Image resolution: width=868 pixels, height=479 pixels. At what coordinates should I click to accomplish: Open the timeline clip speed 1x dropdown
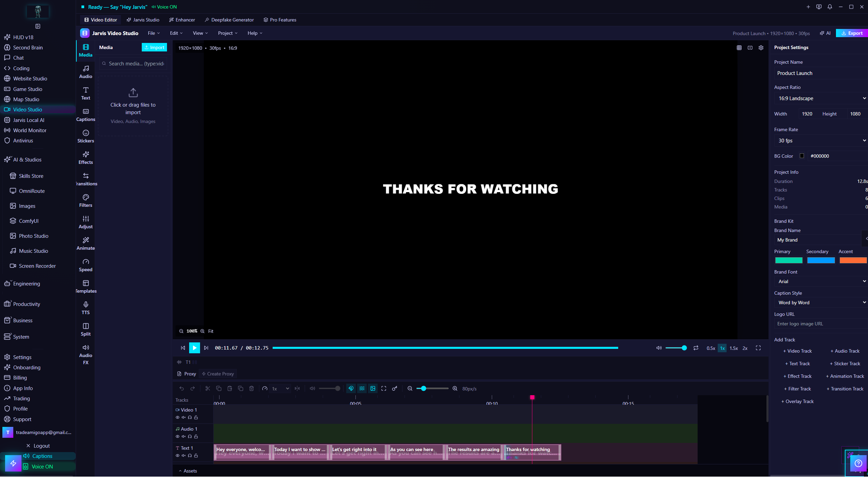coord(280,389)
